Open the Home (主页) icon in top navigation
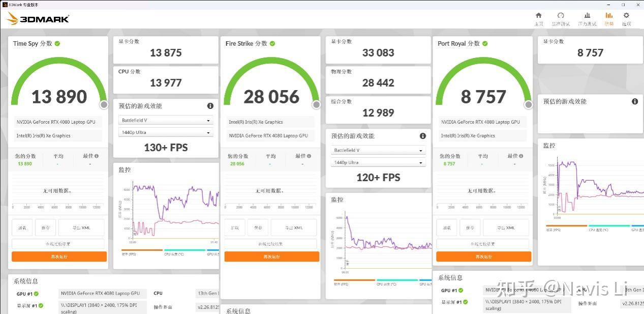The image size is (644, 314). (539, 15)
